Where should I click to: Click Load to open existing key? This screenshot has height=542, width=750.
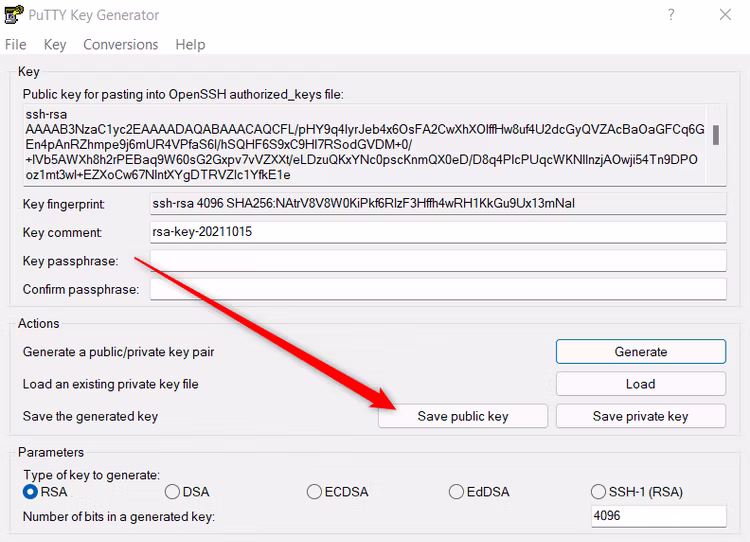[x=640, y=384]
